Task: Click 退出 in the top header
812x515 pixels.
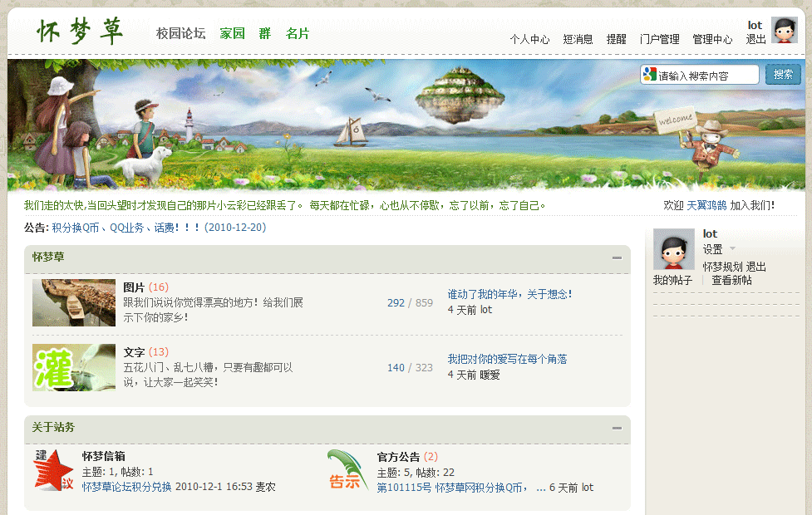Action: click(755, 39)
